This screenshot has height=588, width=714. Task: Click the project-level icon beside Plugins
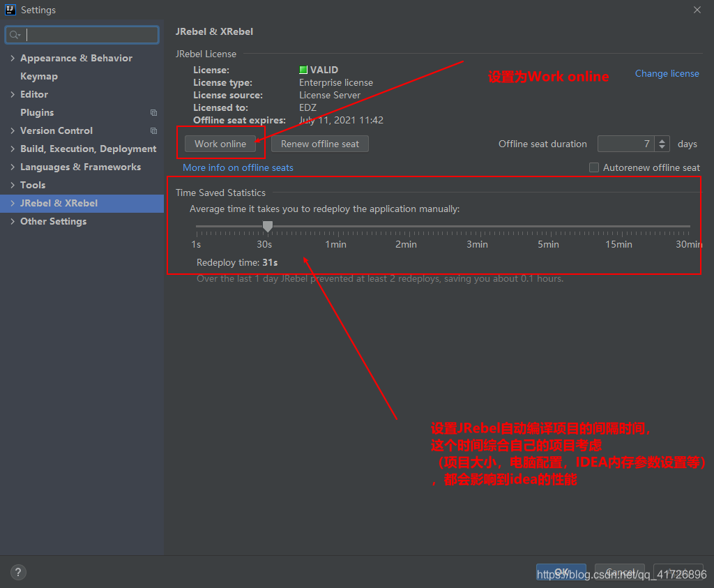(x=154, y=112)
